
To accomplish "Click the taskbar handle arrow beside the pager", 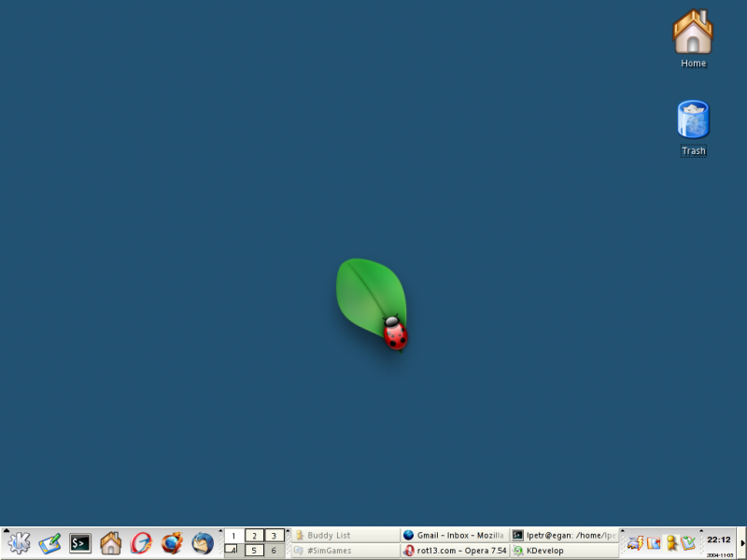I will (289, 531).
